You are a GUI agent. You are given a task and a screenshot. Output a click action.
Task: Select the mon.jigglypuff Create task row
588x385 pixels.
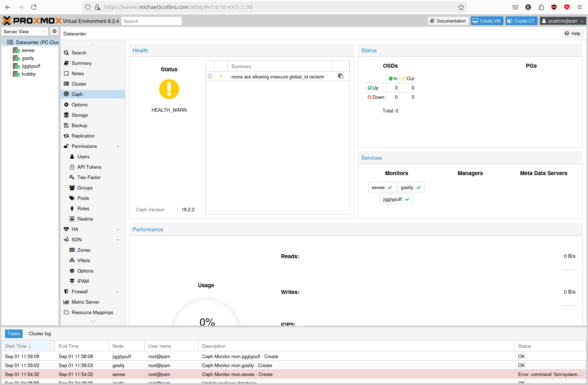(294, 356)
